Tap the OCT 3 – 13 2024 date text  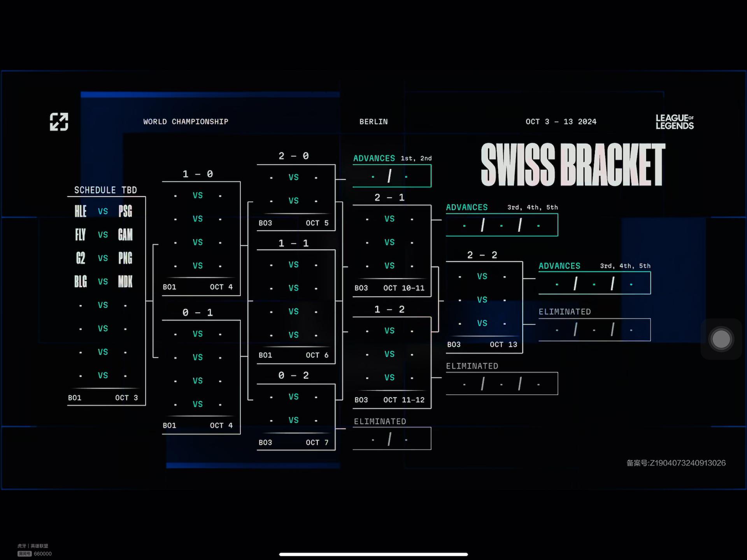(x=561, y=122)
